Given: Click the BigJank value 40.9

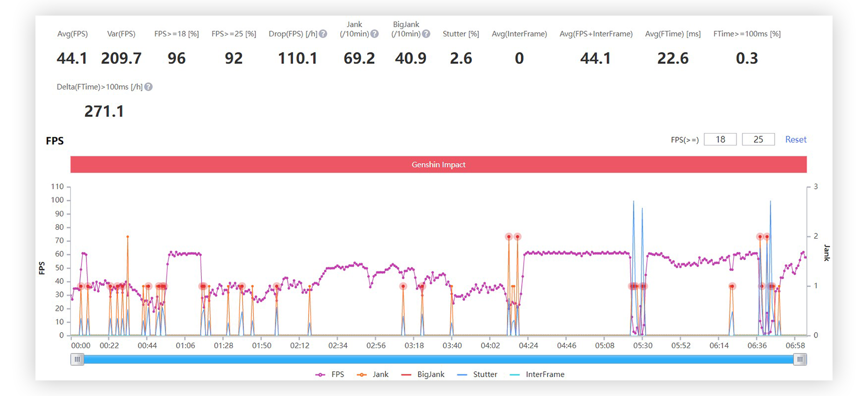Looking at the screenshot, I should point(411,58).
